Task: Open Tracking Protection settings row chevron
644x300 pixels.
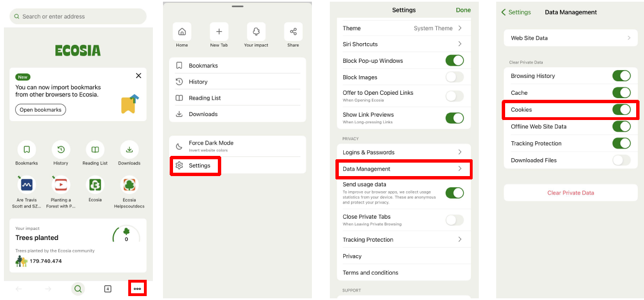Action: click(460, 239)
